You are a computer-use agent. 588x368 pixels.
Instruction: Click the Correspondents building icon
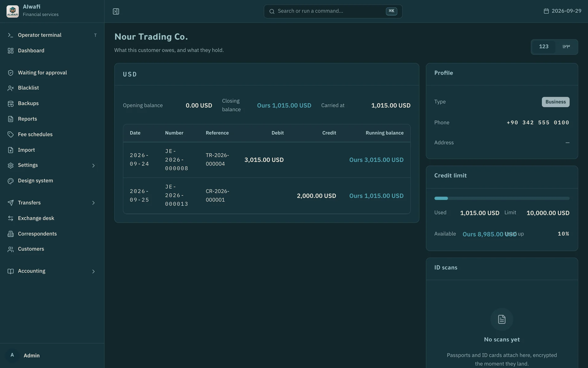click(10, 234)
